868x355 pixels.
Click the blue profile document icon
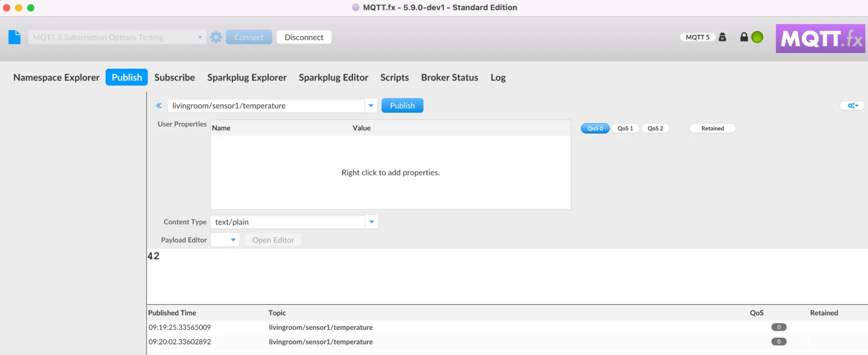click(x=14, y=37)
